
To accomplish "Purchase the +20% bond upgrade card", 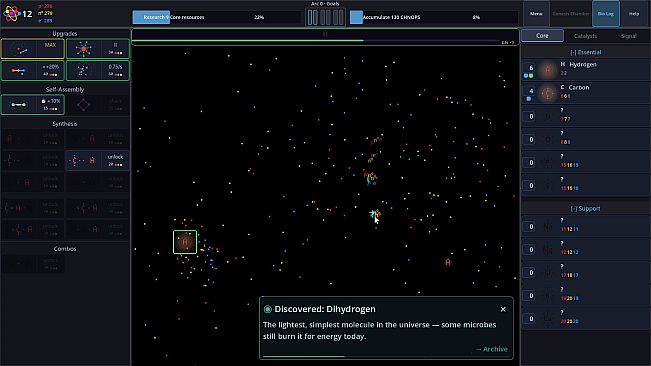I will (x=33, y=71).
